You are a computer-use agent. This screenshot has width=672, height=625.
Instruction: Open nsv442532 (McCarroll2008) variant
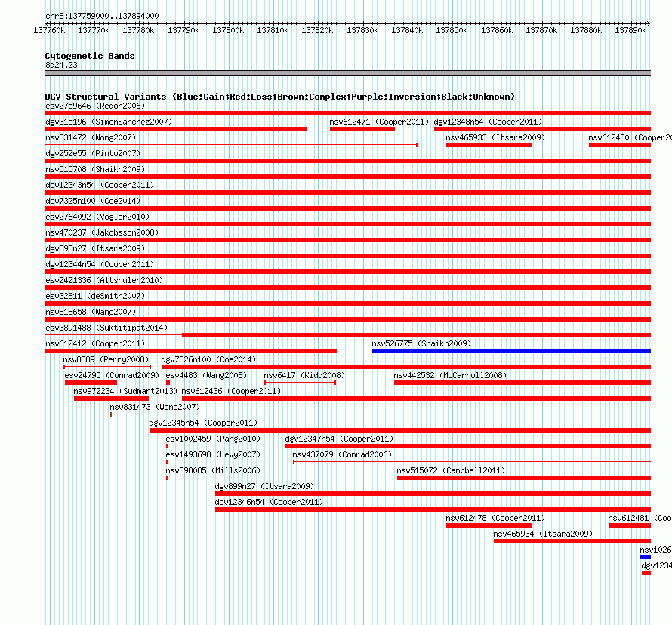tap(450, 375)
